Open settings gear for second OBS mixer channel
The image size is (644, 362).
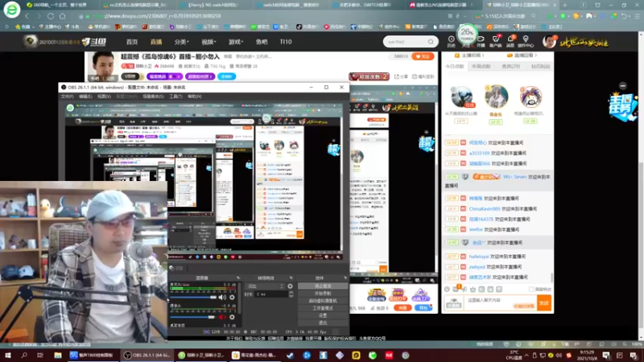[232, 317]
